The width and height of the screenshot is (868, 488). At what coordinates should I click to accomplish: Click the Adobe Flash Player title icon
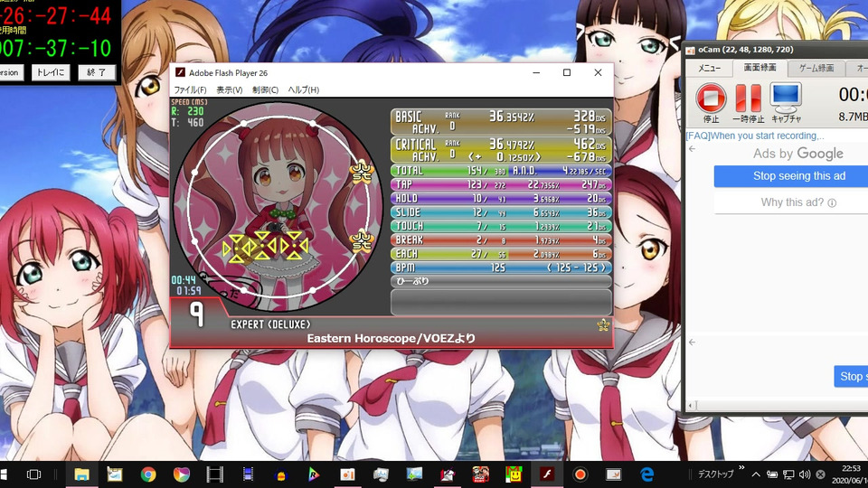click(x=180, y=72)
